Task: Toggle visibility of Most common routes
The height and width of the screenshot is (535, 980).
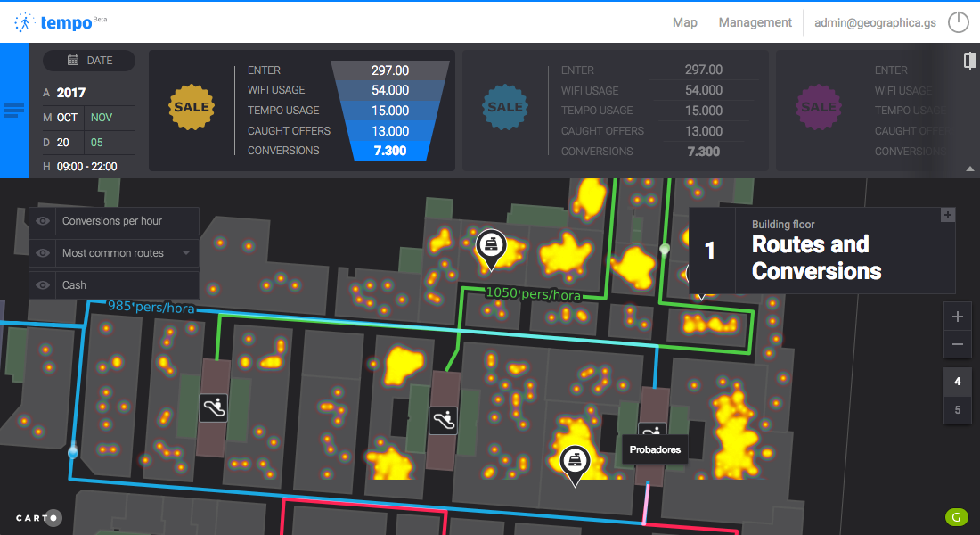Action: [42, 253]
